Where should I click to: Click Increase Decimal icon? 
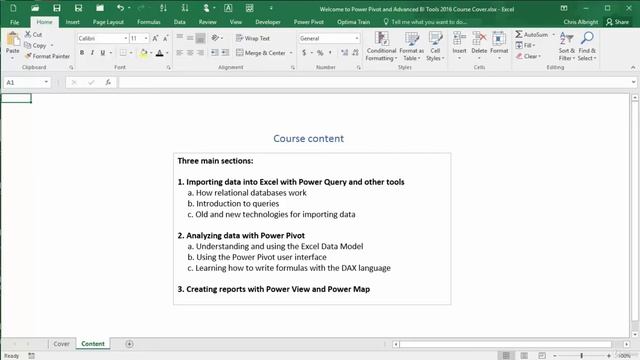[344, 53]
